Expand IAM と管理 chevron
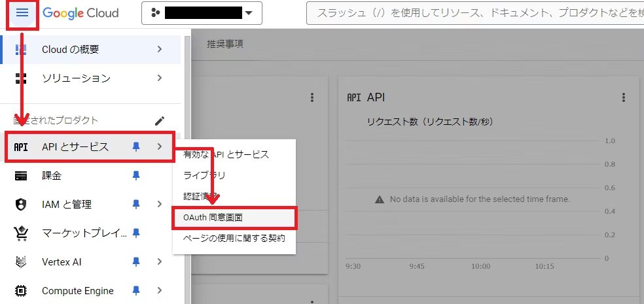The height and width of the screenshot is (304, 644). pos(160,204)
